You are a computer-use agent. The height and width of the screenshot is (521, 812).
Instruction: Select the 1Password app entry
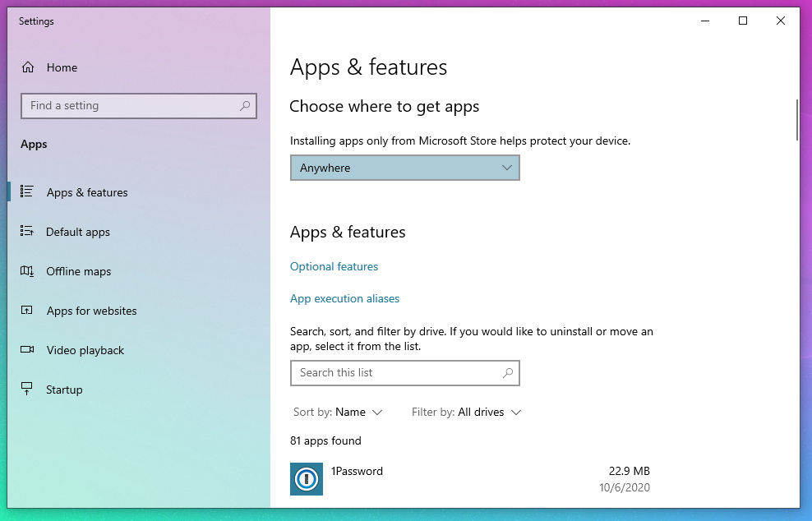click(470, 479)
